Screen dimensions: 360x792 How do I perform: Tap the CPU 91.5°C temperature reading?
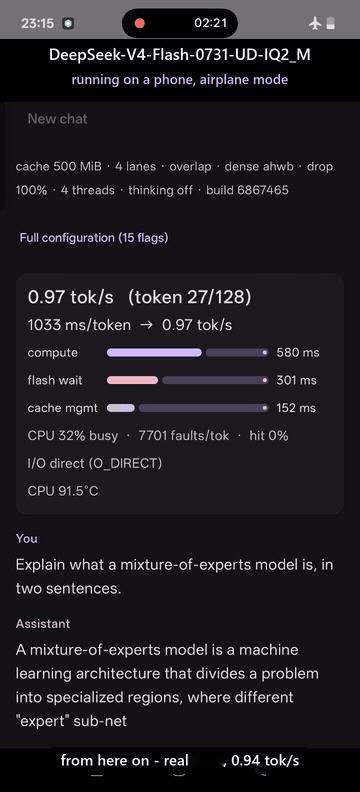point(63,490)
